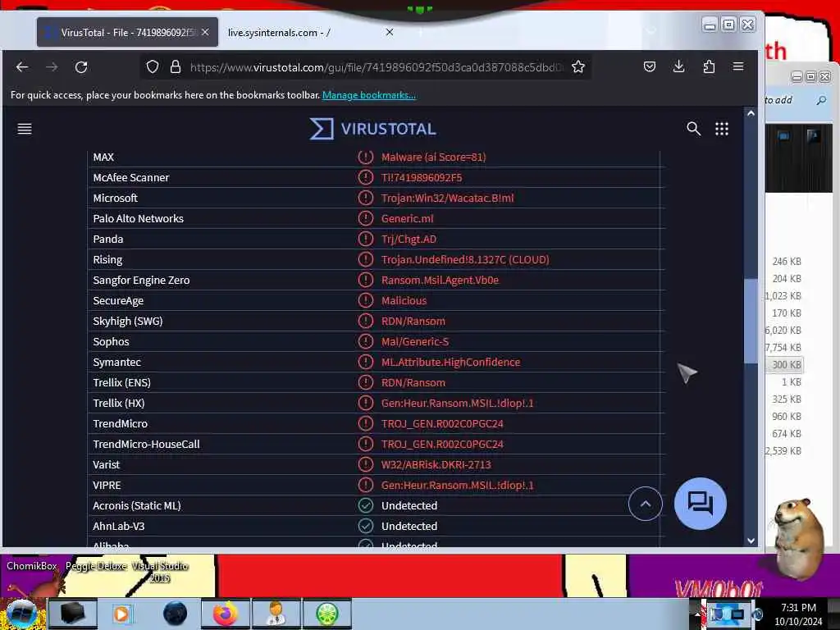Close the VirusTotal tab
This screenshot has height=630, width=840.
[x=205, y=32]
